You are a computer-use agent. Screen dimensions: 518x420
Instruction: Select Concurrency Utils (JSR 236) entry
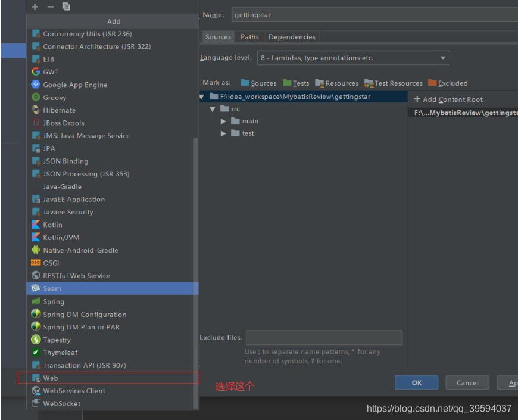113,34
